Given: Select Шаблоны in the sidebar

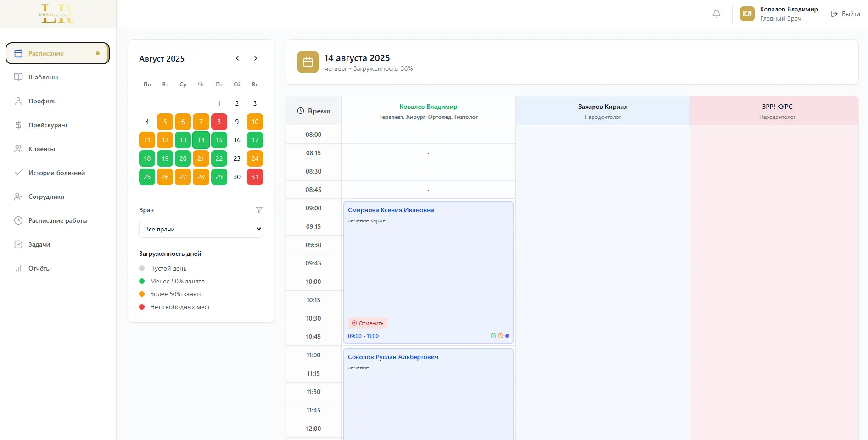Looking at the screenshot, I should tap(42, 77).
